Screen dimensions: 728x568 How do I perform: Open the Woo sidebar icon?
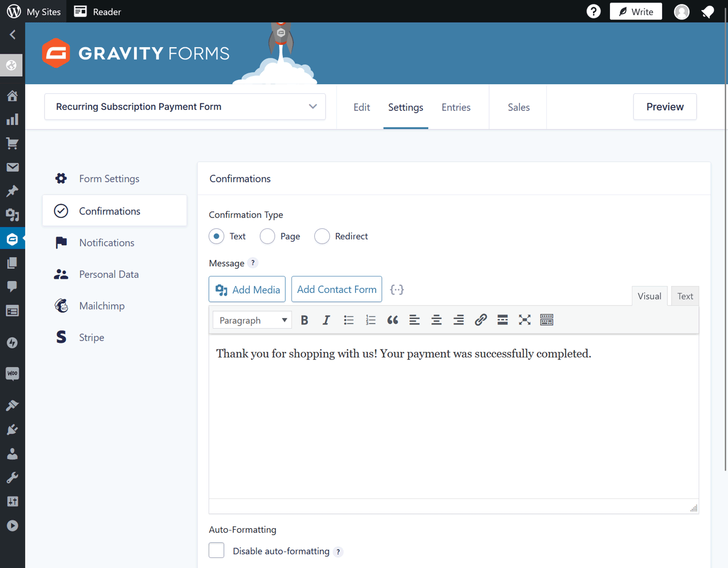(x=12, y=374)
